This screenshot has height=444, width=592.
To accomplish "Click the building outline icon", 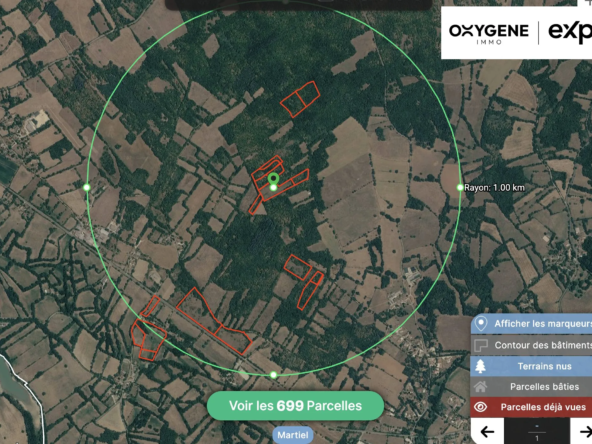I will (481, 345).
